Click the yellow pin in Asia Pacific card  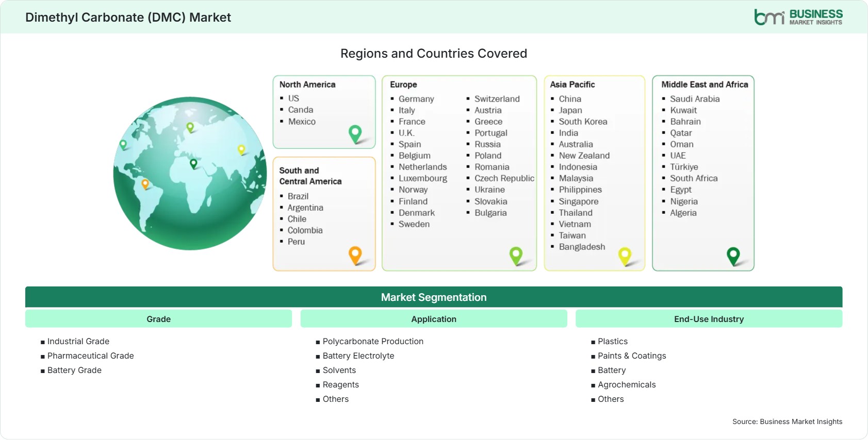point(625,256)
